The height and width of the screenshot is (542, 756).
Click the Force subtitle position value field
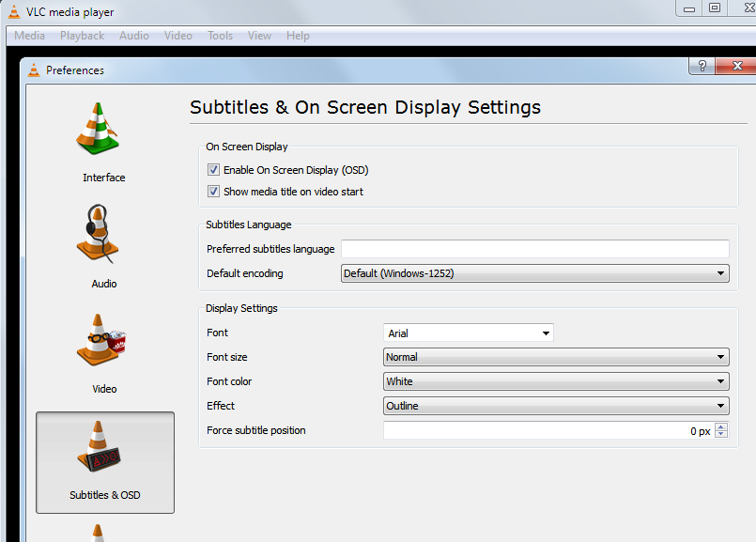(x=548, y=430)
